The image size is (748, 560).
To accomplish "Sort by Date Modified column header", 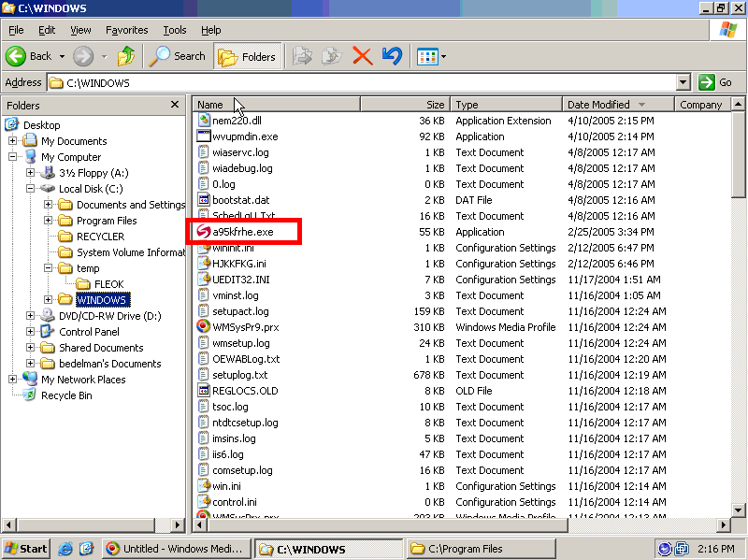I will tap(618, 105).
